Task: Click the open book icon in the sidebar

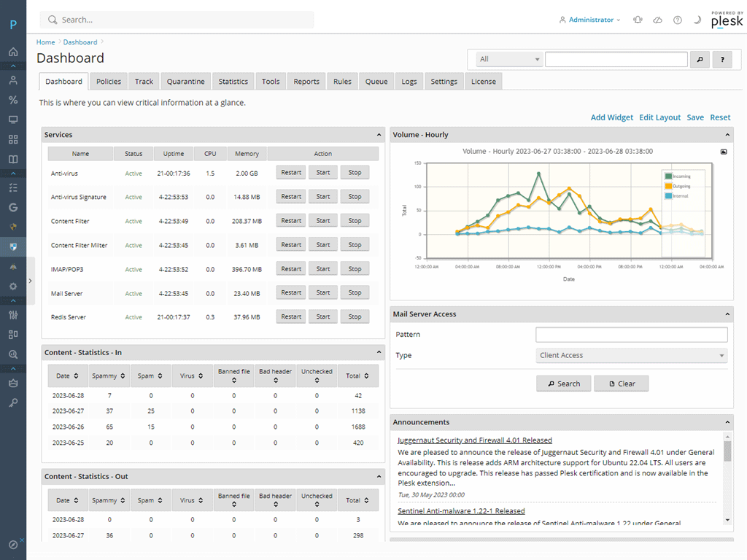Action: (x=13, y=159)
